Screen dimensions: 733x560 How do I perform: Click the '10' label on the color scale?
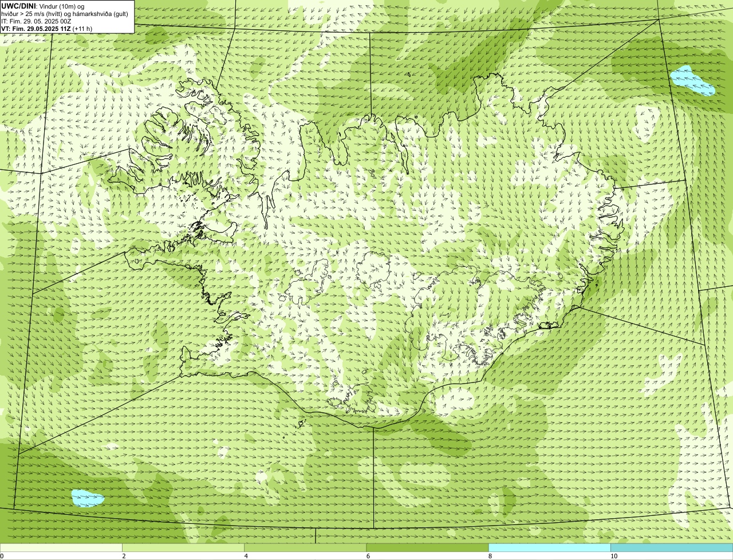tap(614, 556)
